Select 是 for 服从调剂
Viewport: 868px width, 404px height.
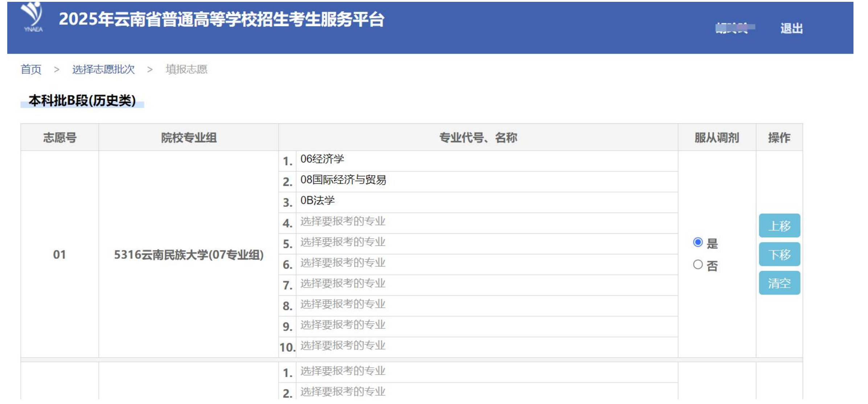click(x=697, y=242)
